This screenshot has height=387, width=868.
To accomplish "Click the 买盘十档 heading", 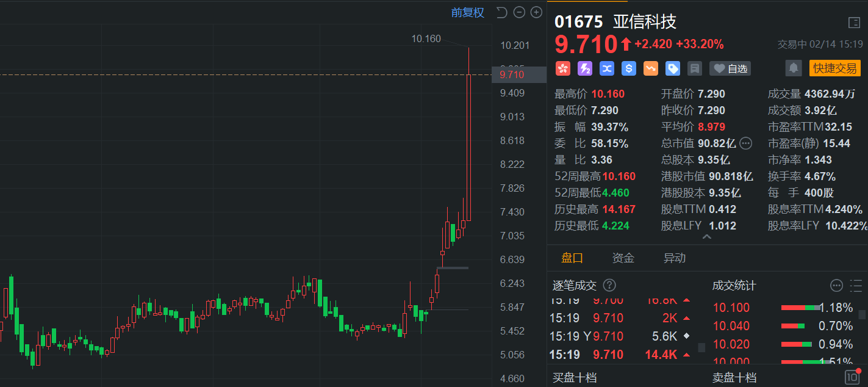I will [575, 377].
